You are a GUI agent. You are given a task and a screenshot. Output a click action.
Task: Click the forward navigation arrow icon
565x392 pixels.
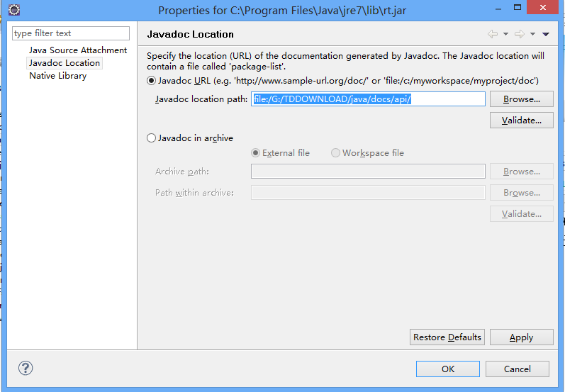pyautogui.click(x=519, y=34)
